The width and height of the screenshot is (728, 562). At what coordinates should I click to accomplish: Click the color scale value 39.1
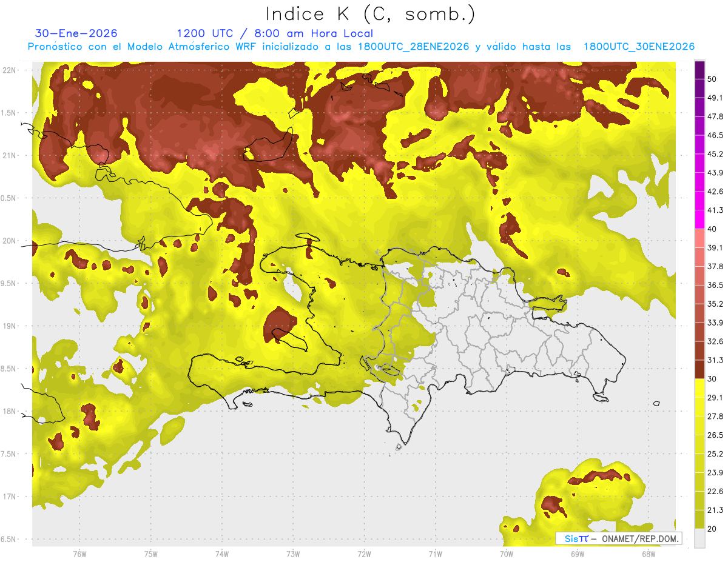pyautogui.click(x=715, y=247)
